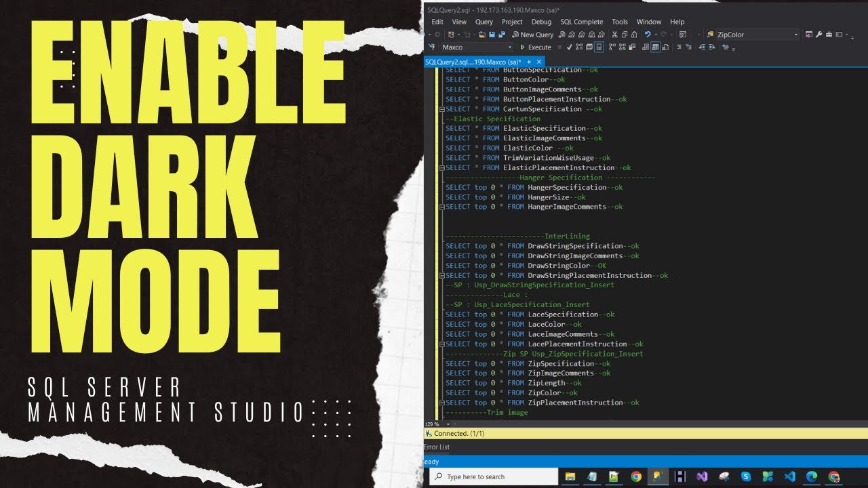Viewport: 868px width, 488px height.
Task: Switch output to Results to File
Action: (665, 47)
